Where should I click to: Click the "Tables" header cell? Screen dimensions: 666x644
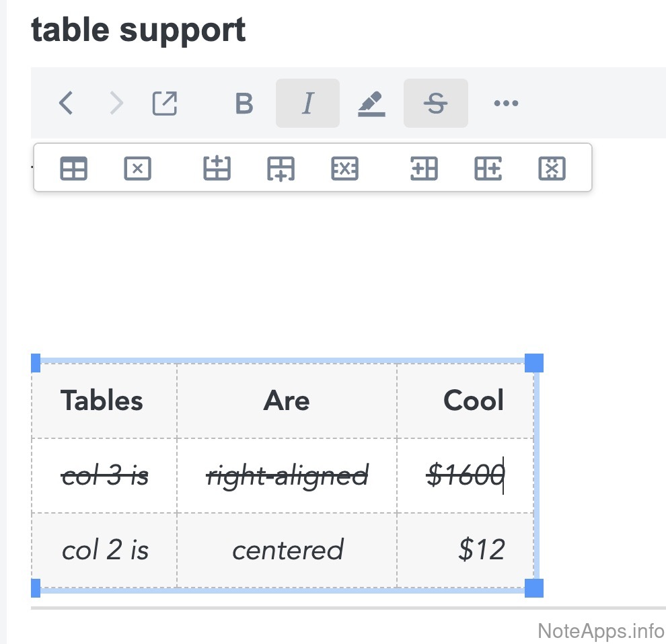pyautogui.click(x=103, y=401)
